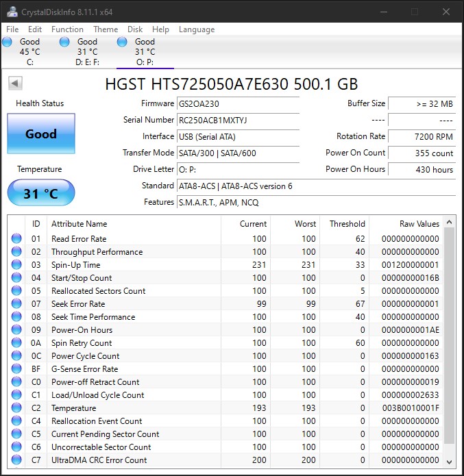Image resolution: width=464 pixels, height=476 pixels.
Task: Click the Interface field USB (Serial ATA)
Action: pos(239,136)
